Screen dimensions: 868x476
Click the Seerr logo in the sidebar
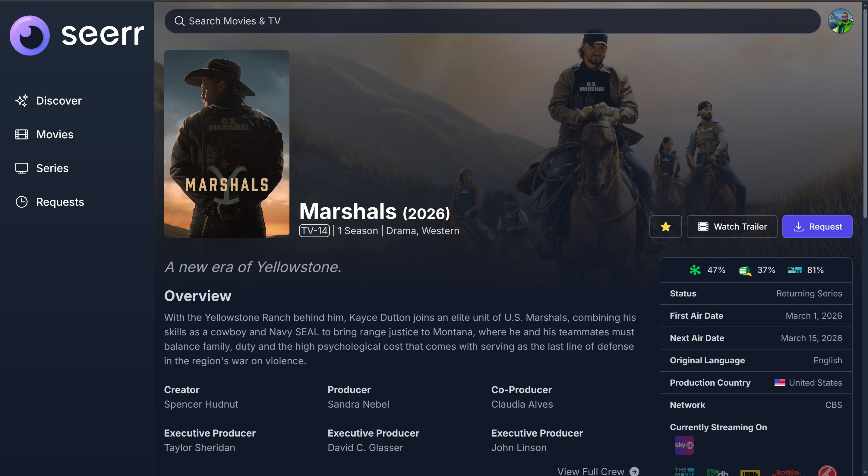coord(77,35)
